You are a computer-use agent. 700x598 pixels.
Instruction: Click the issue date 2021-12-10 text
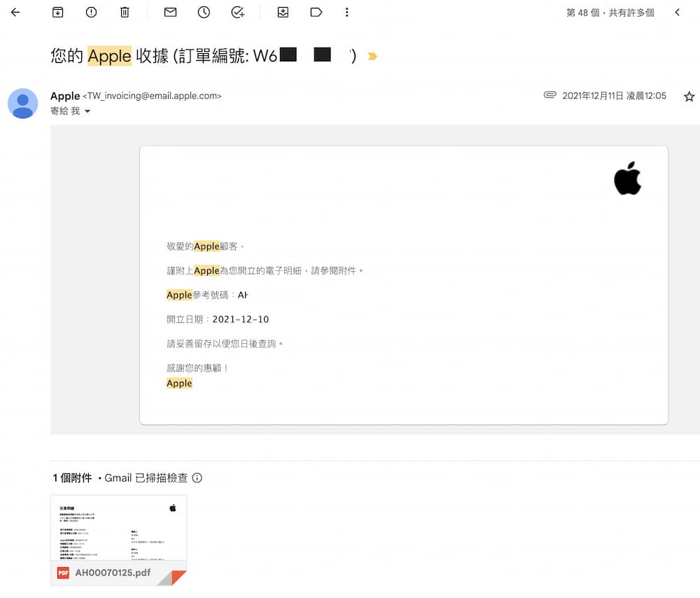[x=241, y=320]
